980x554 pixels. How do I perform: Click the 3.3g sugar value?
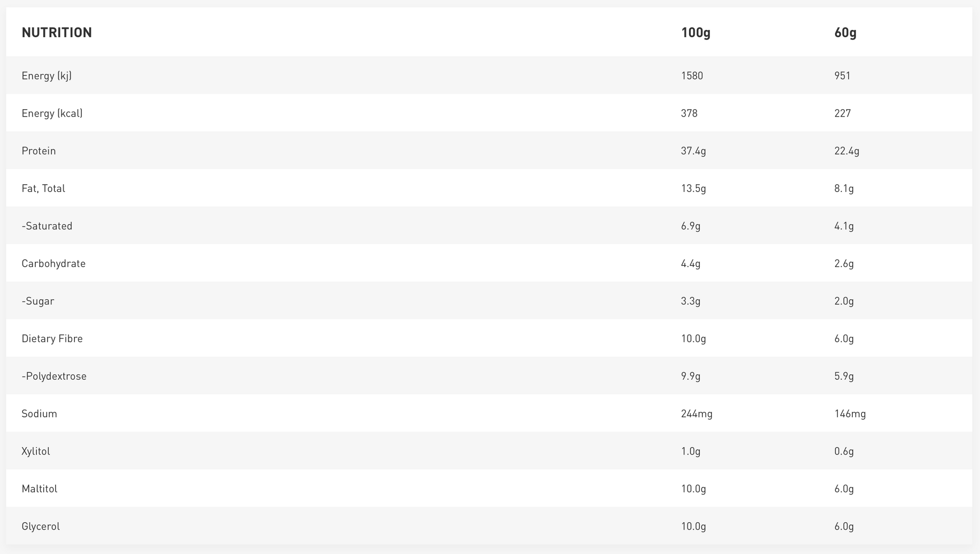point(690,301)
